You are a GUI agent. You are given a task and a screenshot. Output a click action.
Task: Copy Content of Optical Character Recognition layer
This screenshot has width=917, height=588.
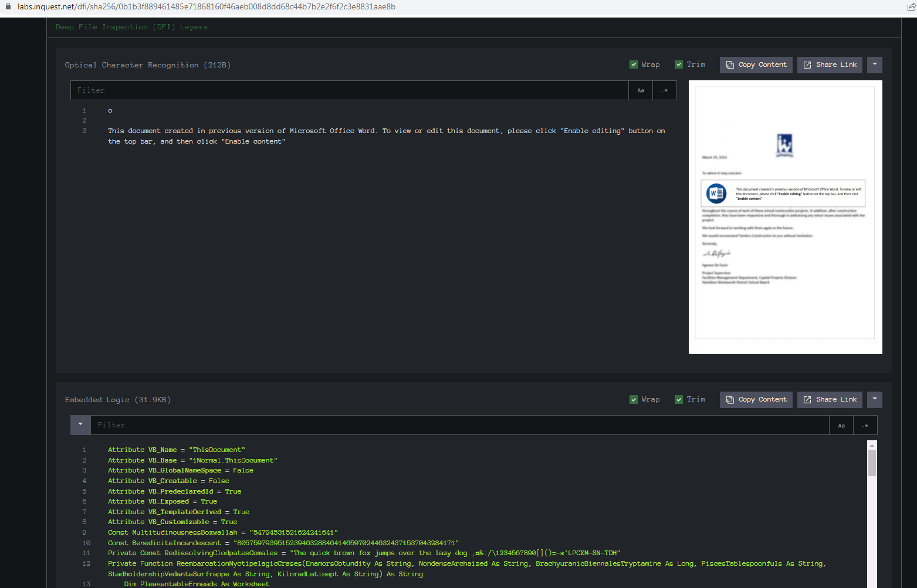[756, 65]
